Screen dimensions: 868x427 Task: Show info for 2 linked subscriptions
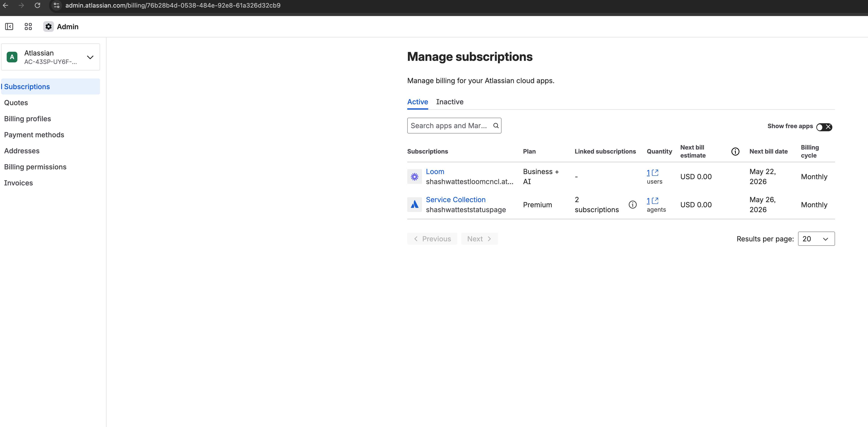tap(633, 205)
